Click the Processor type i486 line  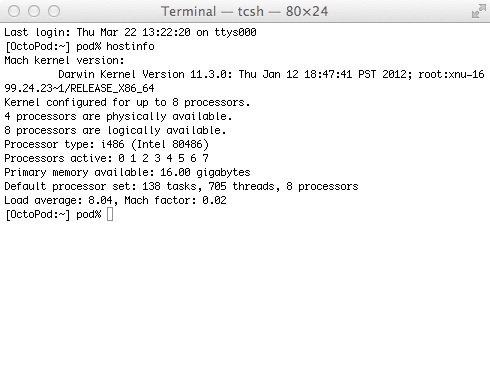[106, 144]
